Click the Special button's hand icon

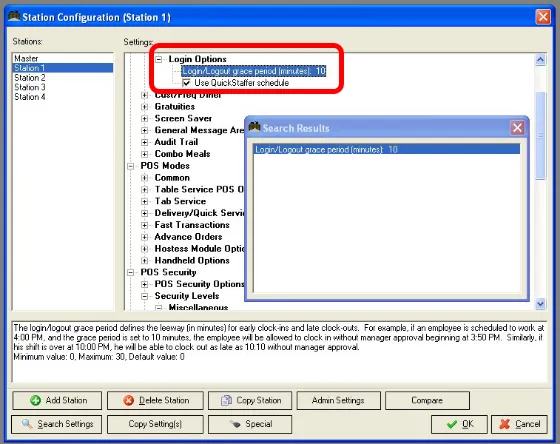click(x=235, y=424)
